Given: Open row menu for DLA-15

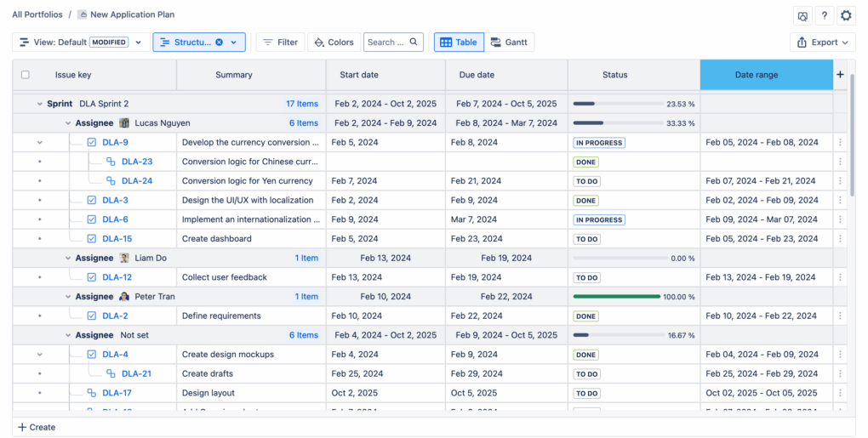Looking at the screenshot, I should [x=840, y=239].
